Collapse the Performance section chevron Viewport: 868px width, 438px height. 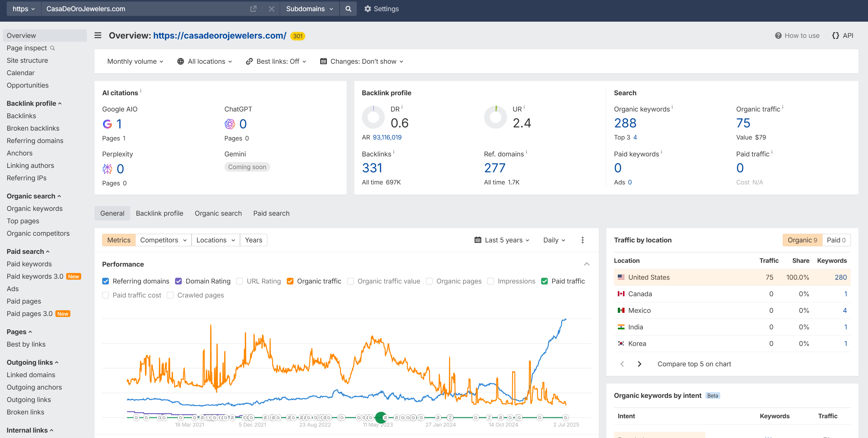coord(587,264)
